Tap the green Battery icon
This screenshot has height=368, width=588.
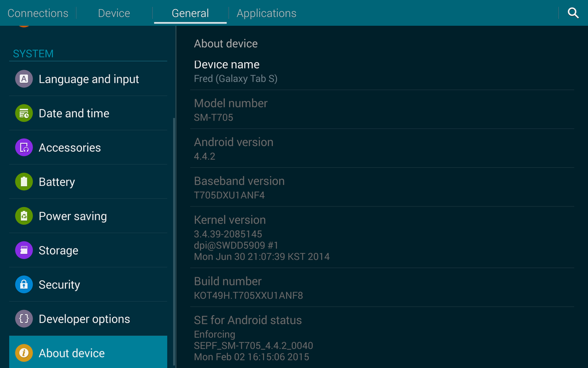click(x=24, y=182)
